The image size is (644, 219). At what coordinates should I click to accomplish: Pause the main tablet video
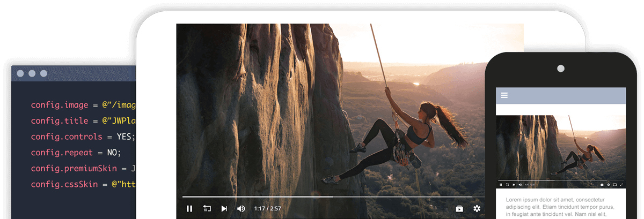[x=189, y=209]
